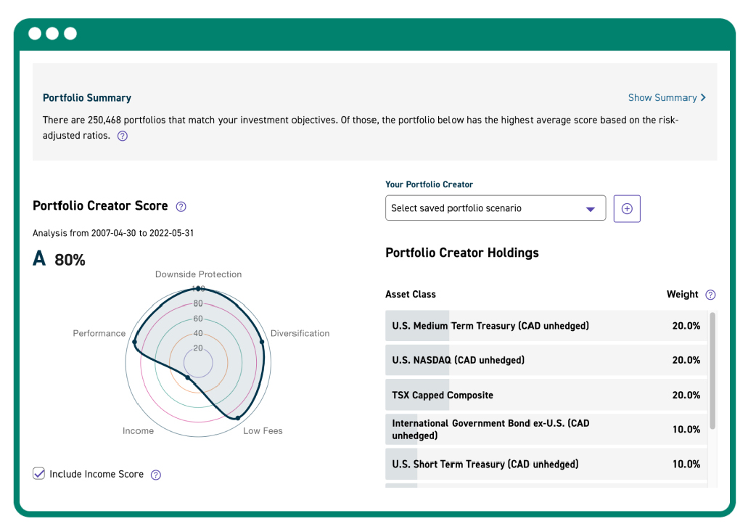
Task: Click the Portfolio Creator Holdings heading
Action: [461, 253]
